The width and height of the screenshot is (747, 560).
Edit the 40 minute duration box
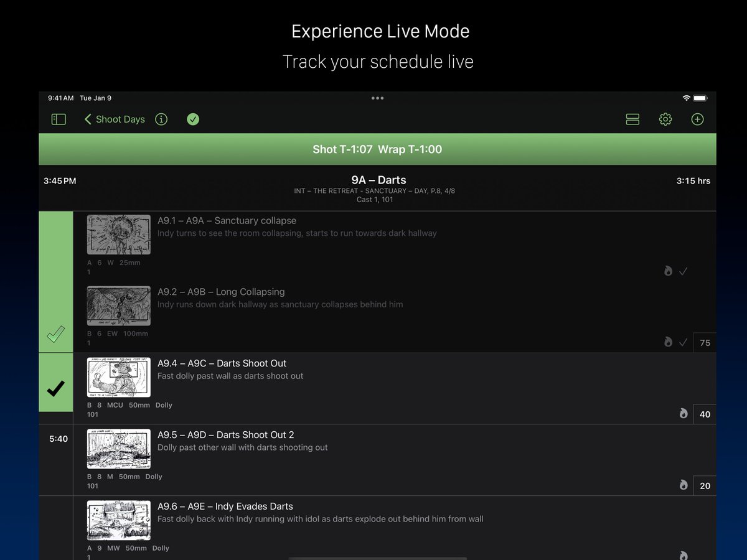(705, 414)
